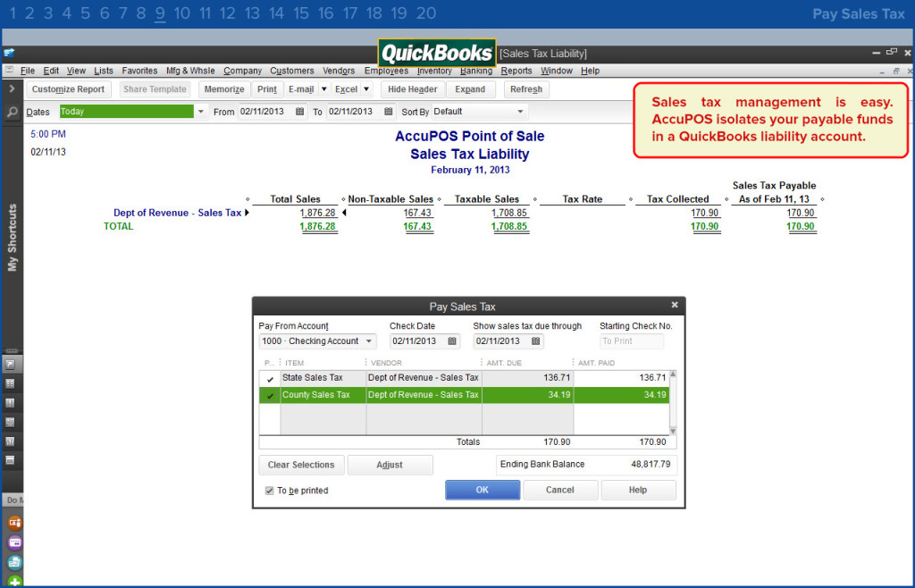Open the Banking menu
The height and width of the screenshot is (588, 915).
(x=476, y=71)
